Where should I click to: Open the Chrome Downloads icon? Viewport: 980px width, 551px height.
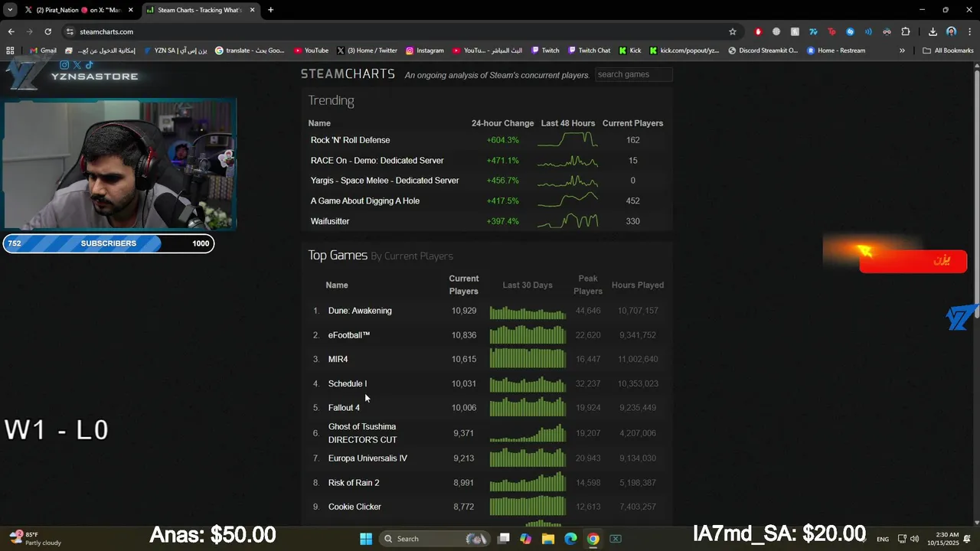click(933, 31)
